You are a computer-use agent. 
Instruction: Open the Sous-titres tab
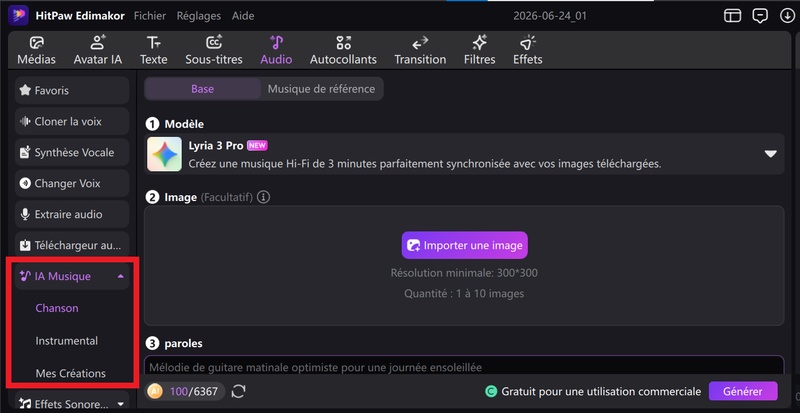coord(214,51)
